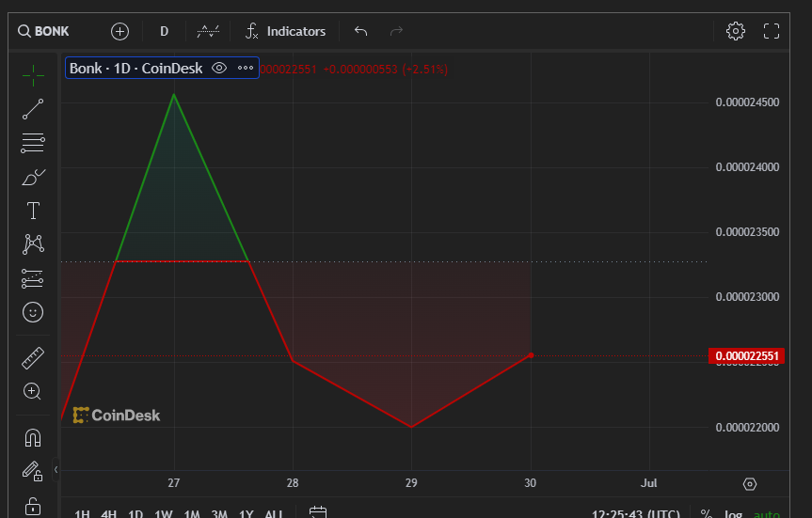Open the patterns tool
Screen dimensions: 812x518
[33, 244]
